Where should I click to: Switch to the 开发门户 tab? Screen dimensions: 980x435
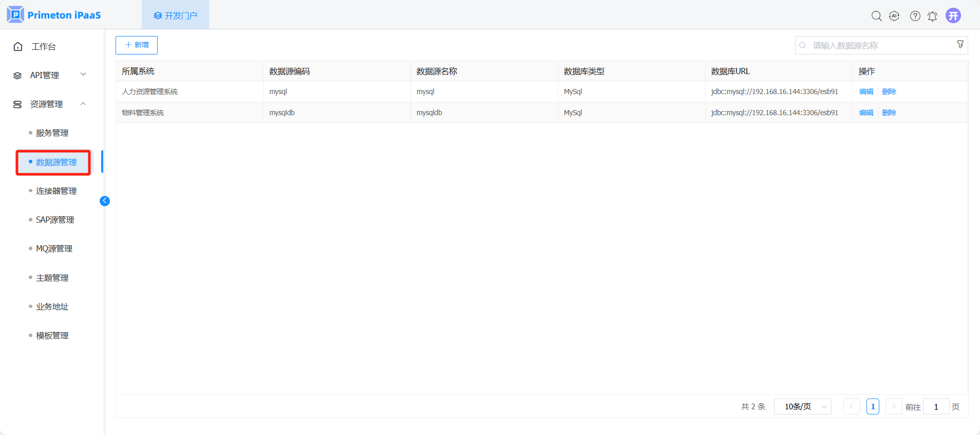coord(175,15)
